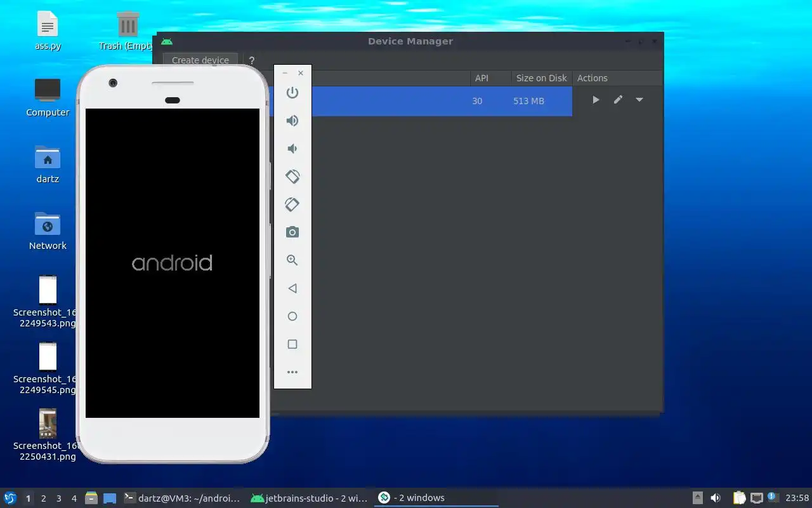812x508 pixels.
Task: Take an emulator screenshot with camera icon
Action: [x=292, y=232]
